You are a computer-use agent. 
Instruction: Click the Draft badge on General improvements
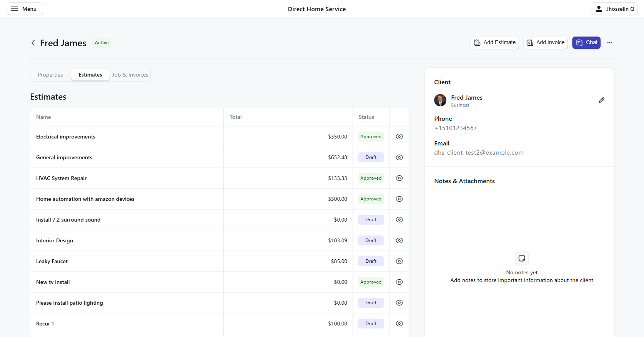(x=371, y=157)
